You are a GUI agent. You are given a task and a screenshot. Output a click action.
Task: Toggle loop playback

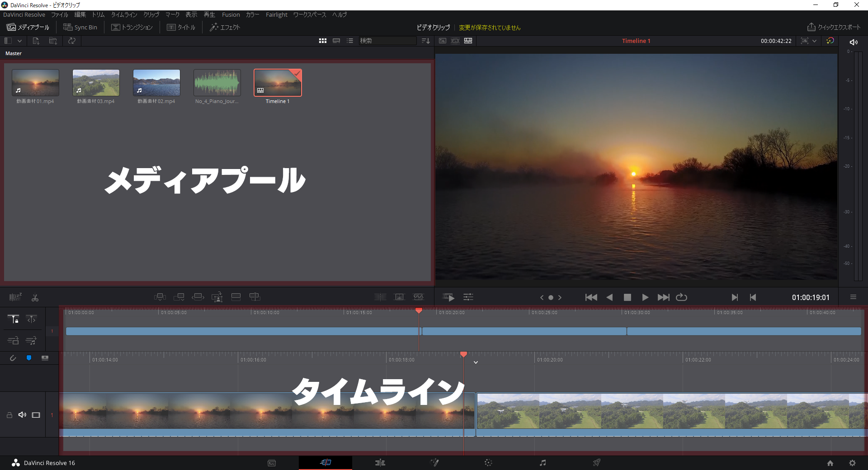(681, 297)
